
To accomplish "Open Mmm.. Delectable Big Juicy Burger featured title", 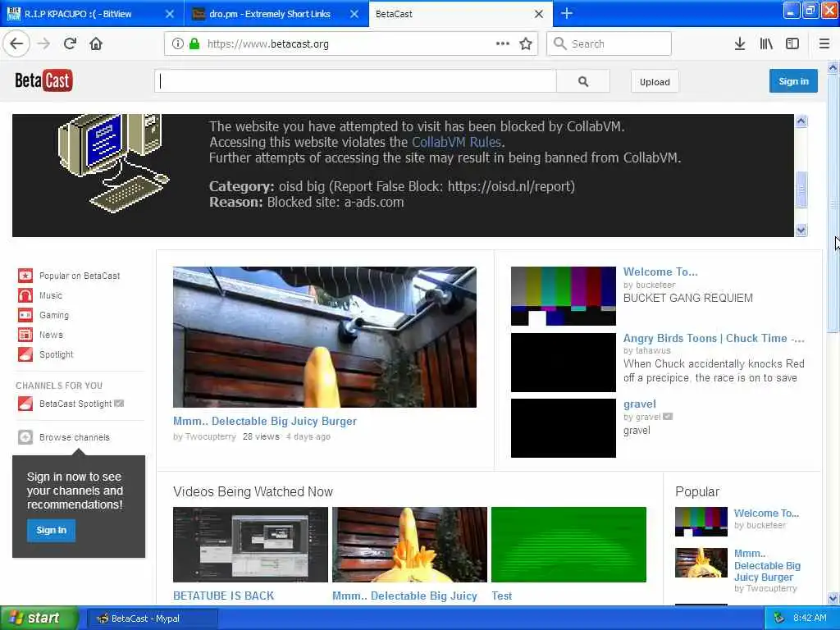I will pos(265,421).
